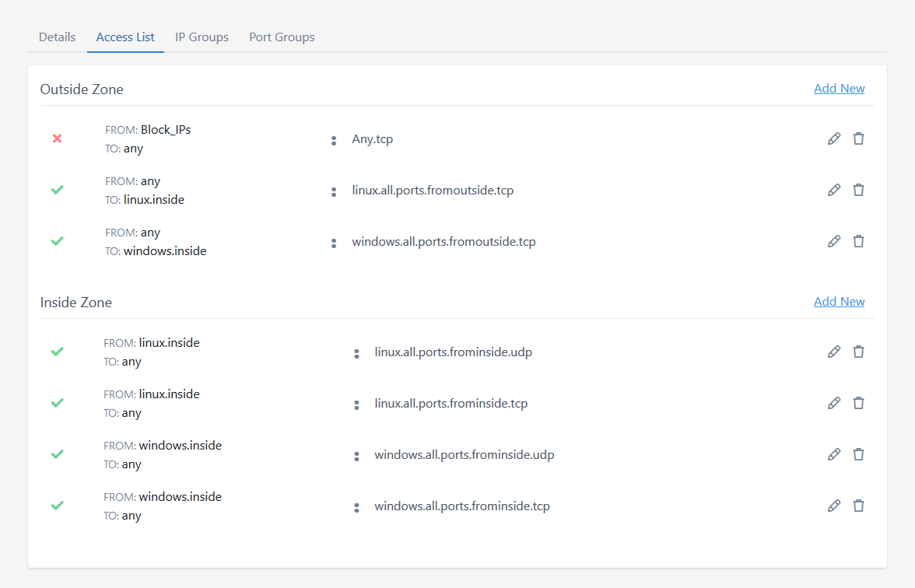Delete the linux.all.ports.fromoutside.tcp rule
915x588 pixels.
click(858, 190)
